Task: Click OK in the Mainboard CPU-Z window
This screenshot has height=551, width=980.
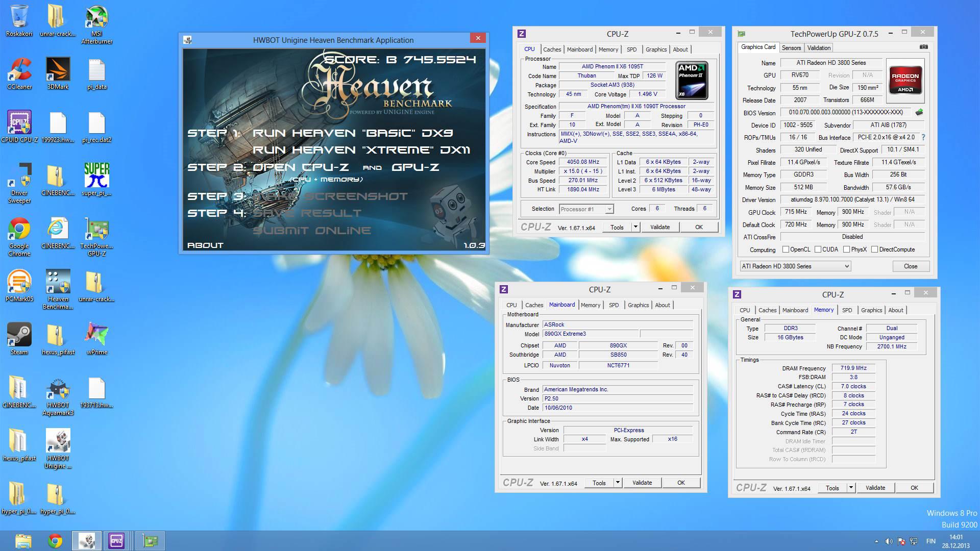Action: point(681,483)
